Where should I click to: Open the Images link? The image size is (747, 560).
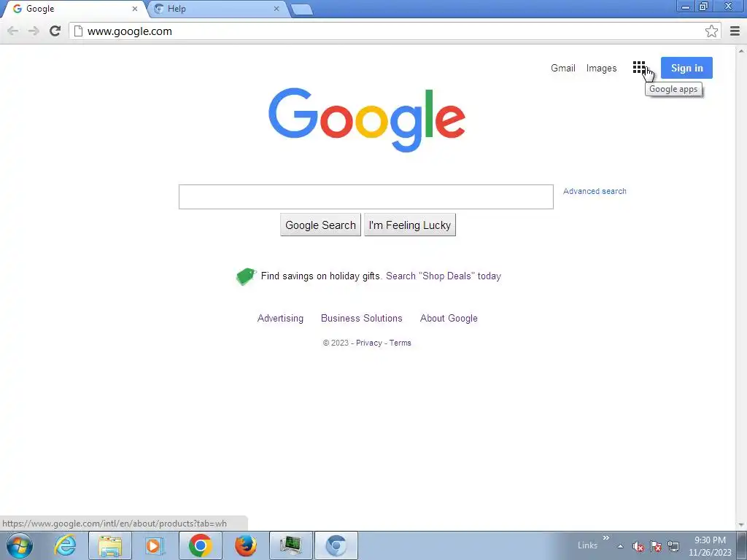[x=601, y=68]
